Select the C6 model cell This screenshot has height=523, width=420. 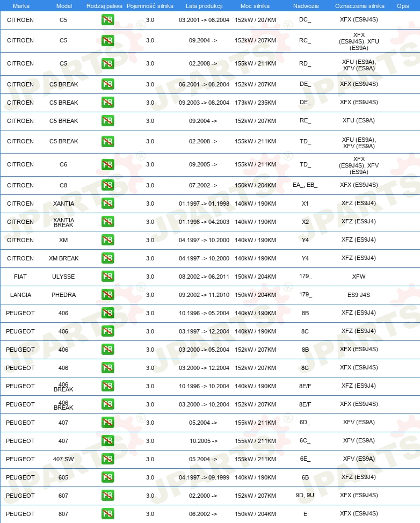click(63, 164)
